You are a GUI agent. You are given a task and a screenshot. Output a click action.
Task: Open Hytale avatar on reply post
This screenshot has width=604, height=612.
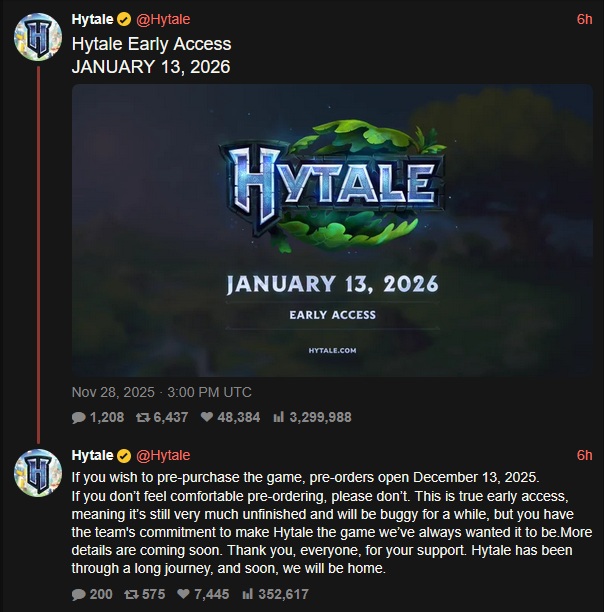click(37, 474)
